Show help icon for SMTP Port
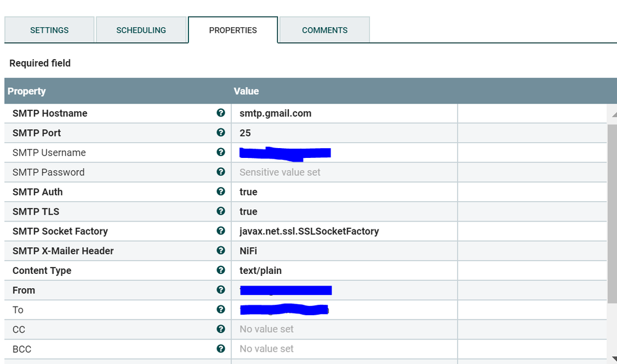The width and height of the screenshot is (617, 364). [x=220, y=133]
